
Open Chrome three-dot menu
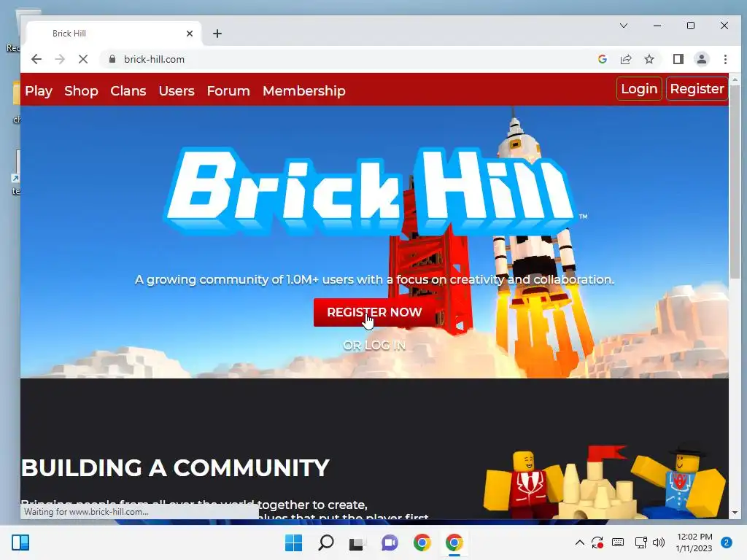[x=725, y=59]
